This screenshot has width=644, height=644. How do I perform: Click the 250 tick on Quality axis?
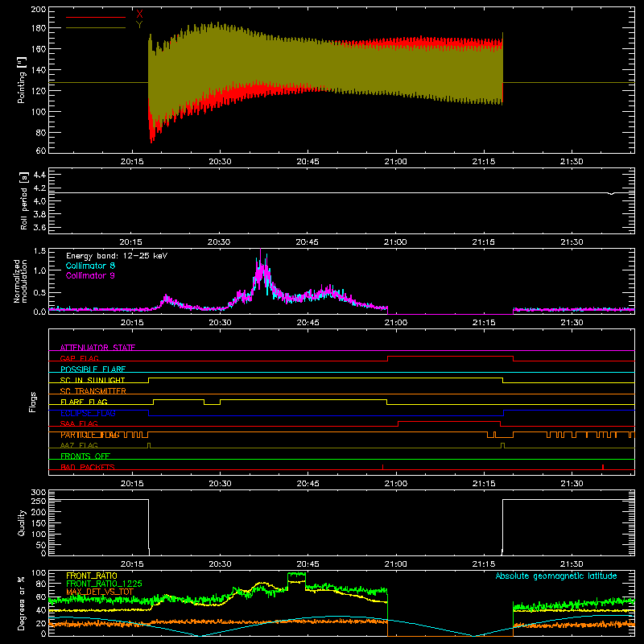coord(39,501)
